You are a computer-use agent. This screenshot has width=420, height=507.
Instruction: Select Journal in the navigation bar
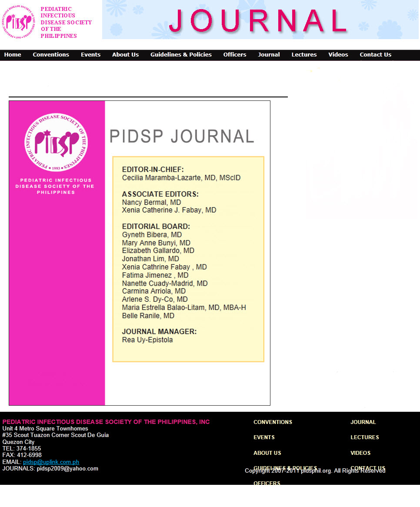pyautogui.click(x=269, y=55)
